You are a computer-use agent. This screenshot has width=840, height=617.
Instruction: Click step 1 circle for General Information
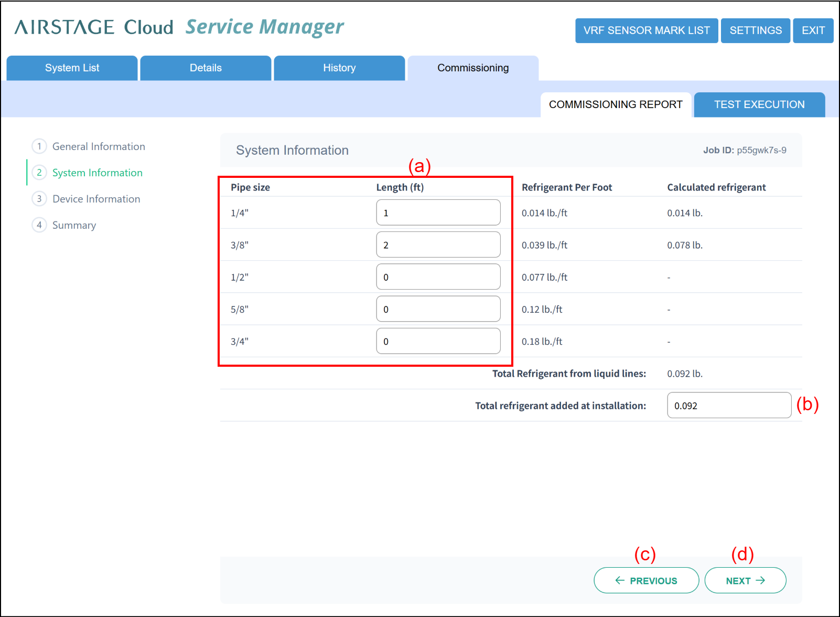point(39,146)
